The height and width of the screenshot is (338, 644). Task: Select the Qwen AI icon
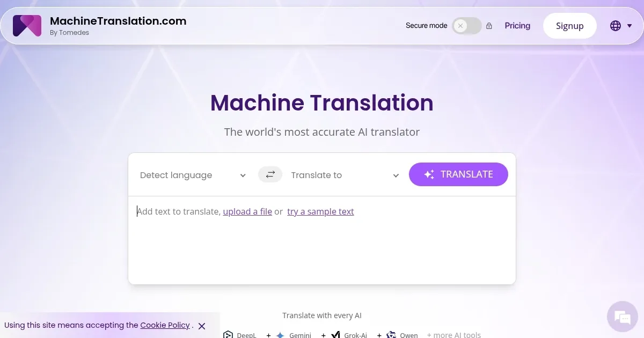(391, 335)
